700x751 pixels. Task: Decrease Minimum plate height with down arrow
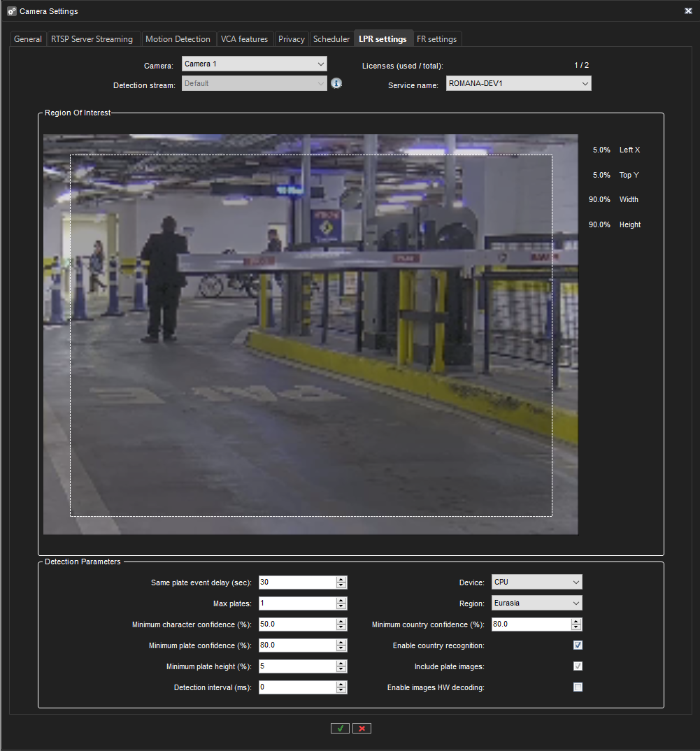(x=341, y=669)
